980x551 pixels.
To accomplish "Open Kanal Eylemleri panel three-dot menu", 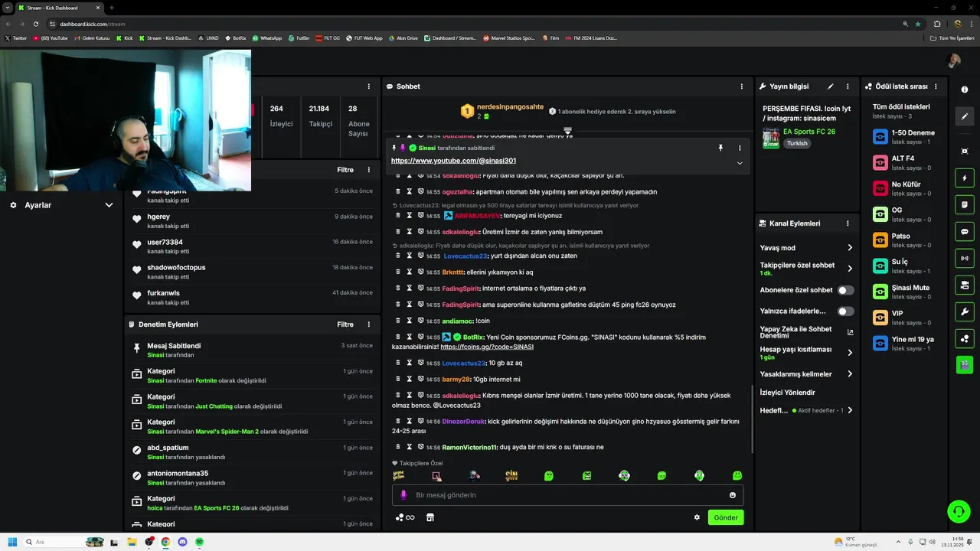I will (x=848, y=223).
